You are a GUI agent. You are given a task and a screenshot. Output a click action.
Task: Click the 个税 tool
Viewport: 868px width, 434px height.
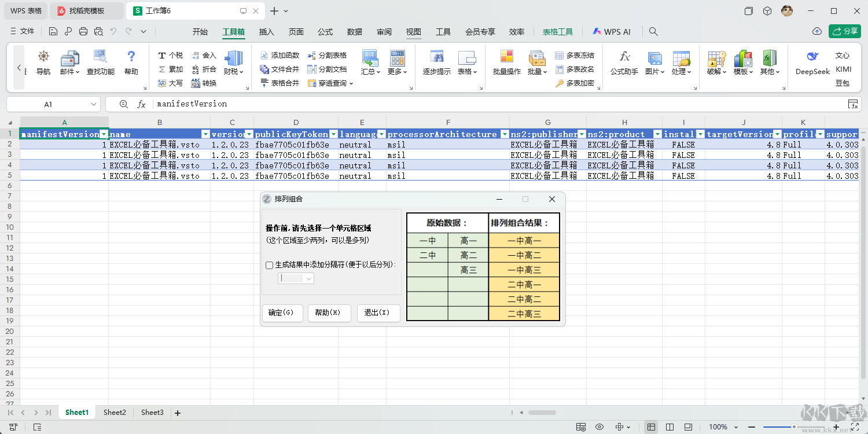[170, 56]
